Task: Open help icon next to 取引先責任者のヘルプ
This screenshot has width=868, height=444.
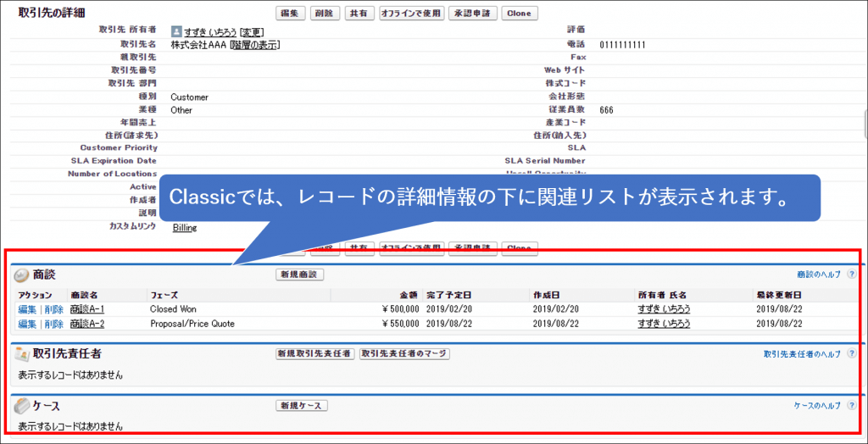Action: click(851, 354)
